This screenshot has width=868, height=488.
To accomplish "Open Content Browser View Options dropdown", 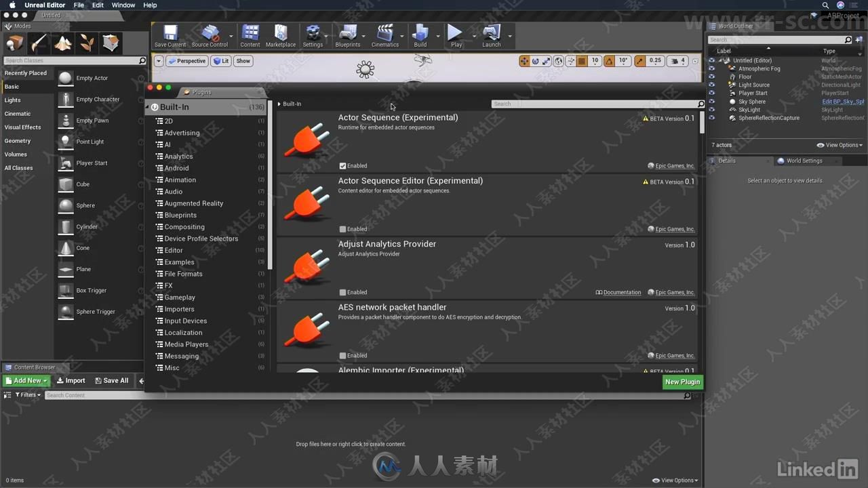I will (x=675, y=481).
